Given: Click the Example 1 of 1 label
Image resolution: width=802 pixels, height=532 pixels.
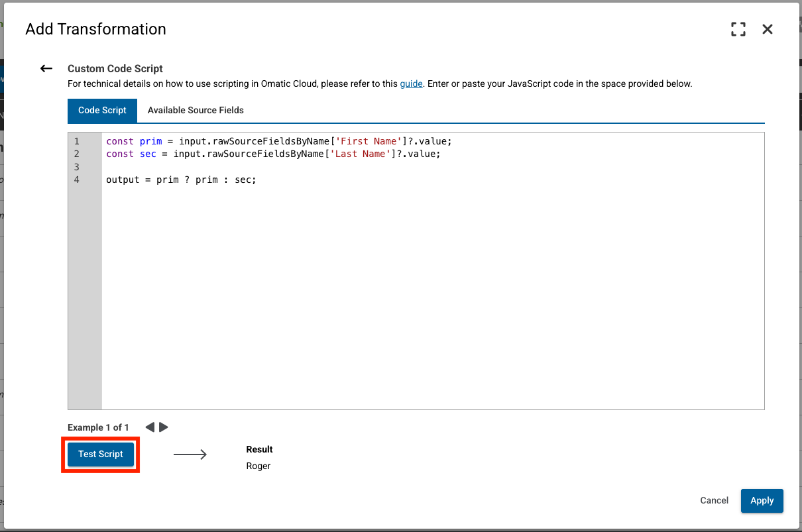Looking at the screenshot, I should point(98,427).
